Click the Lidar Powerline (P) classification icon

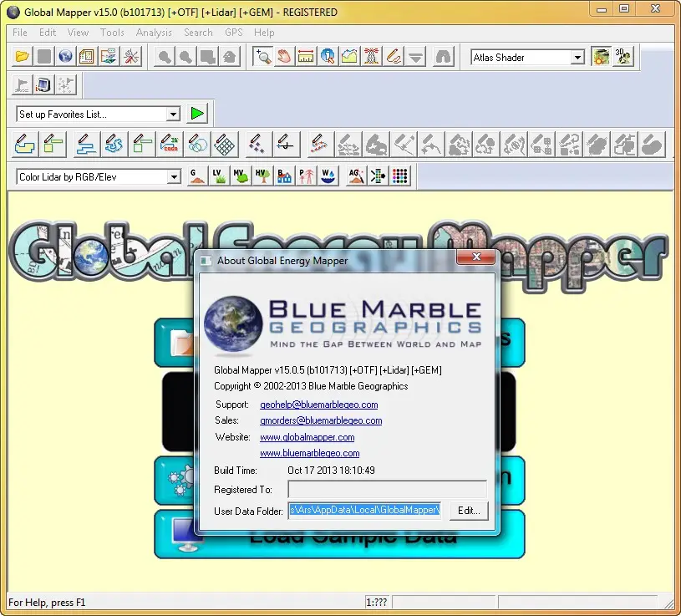[x=306, y=176]
